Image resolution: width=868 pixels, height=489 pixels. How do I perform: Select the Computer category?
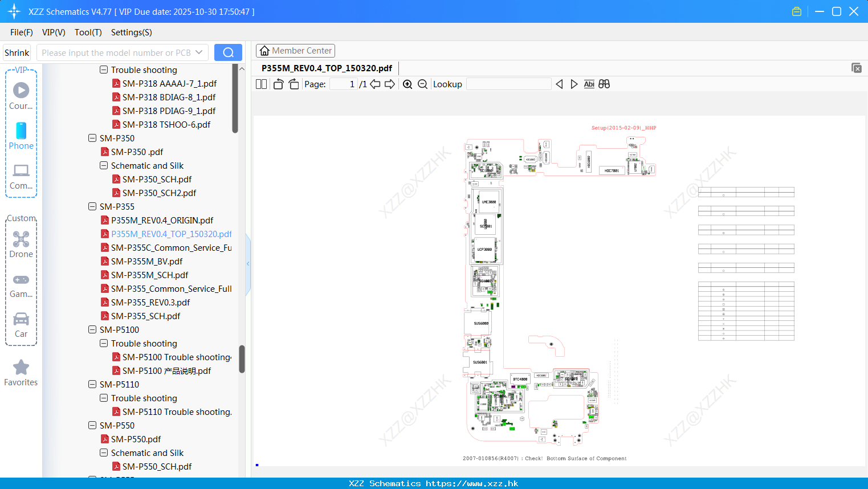tap(21, 177)
